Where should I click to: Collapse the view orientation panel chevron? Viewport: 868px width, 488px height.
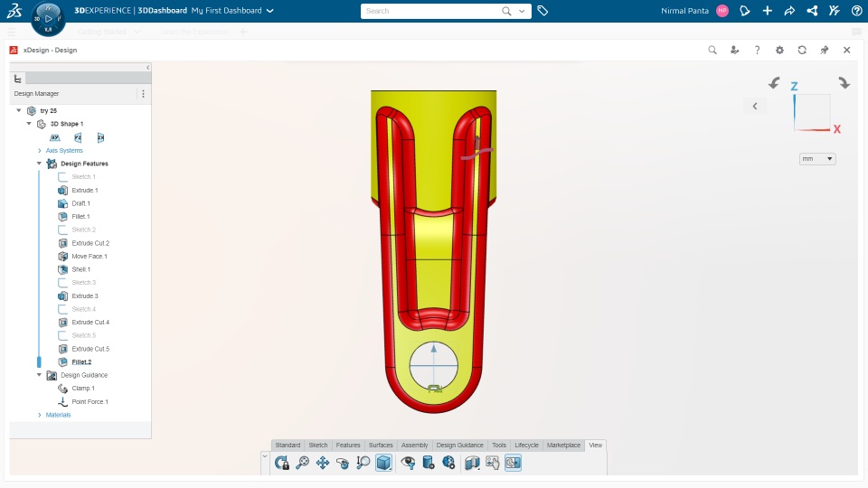click(x=754, y=107)
